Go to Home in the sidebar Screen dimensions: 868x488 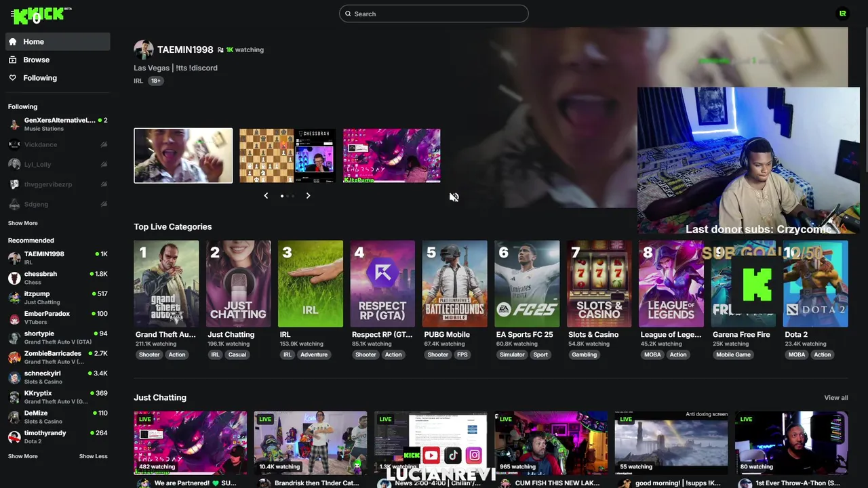[x=58, y=41]
